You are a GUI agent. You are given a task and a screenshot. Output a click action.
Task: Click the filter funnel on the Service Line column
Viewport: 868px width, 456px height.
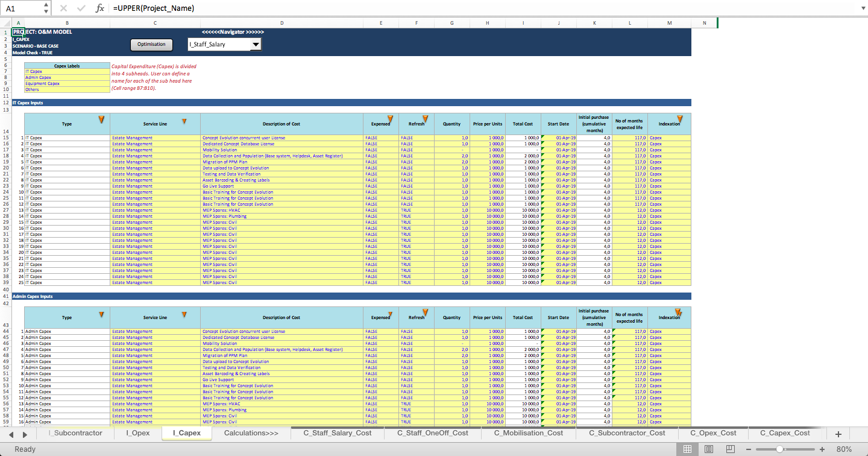click(184, 121)
